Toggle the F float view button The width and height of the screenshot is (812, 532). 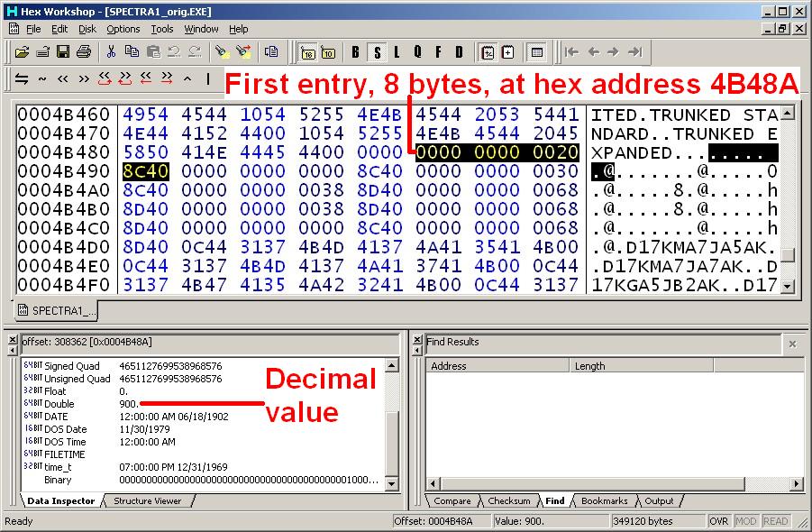pyautogui.click(x=439, y=51)
